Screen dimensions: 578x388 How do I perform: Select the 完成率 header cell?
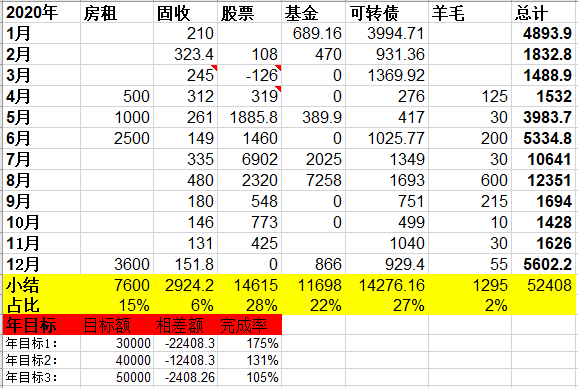[250, 325]
